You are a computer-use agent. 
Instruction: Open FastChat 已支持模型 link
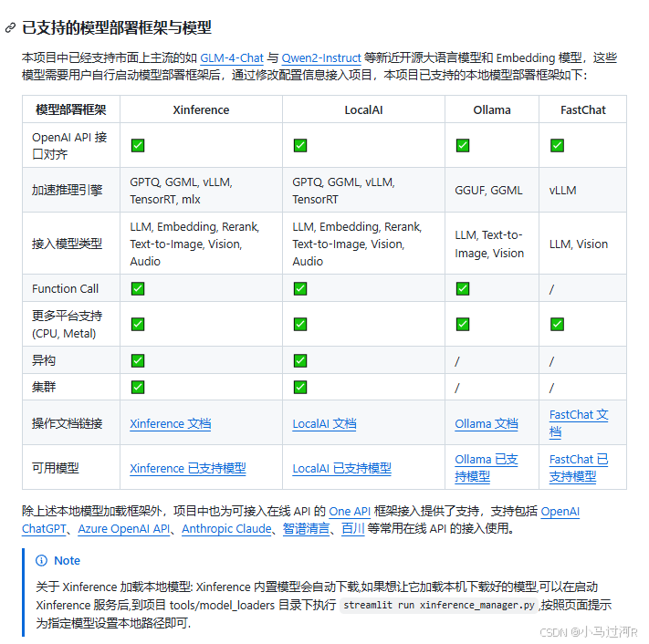coord(579,468)
